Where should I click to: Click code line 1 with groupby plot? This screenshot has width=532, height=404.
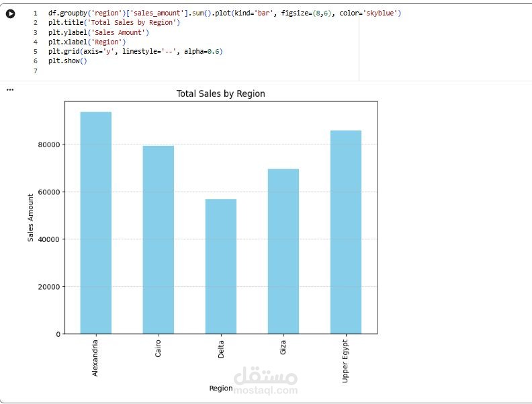click(224, 13)
